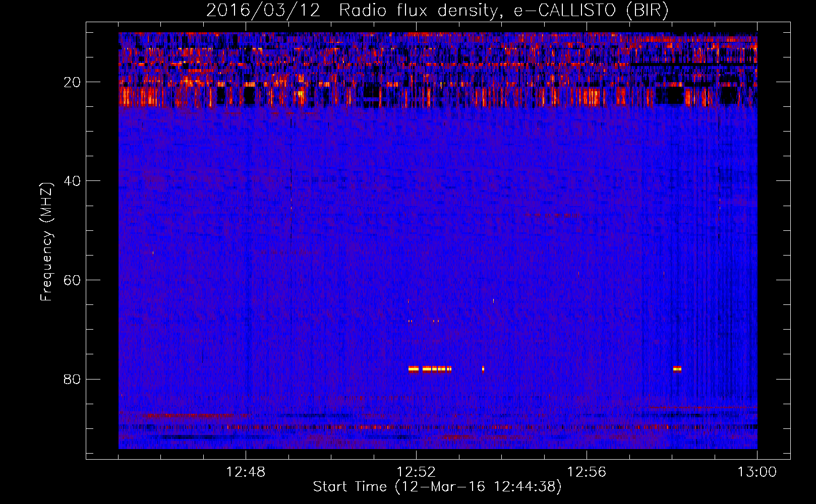Screen dimensions: 816x504
Task: Click the 40 MHz frequency tick label
Action: (x=72, y=181)
